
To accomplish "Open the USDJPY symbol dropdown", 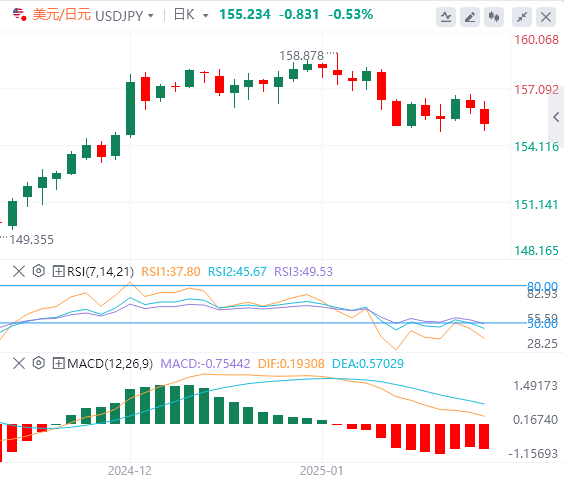I will point(151,16).
